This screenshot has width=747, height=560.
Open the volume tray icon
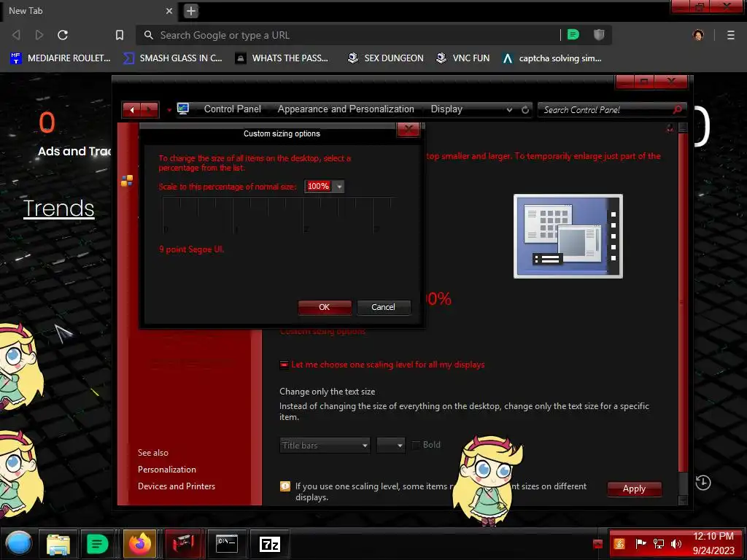click(676, 544)
